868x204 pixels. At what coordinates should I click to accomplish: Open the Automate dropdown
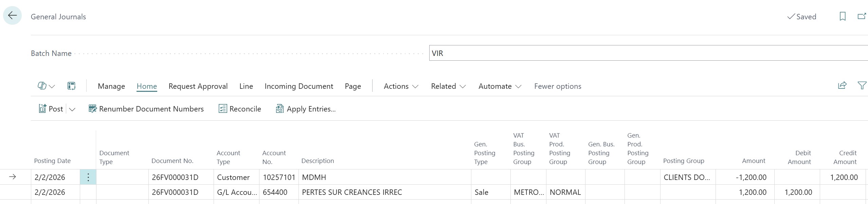point(500,86)
